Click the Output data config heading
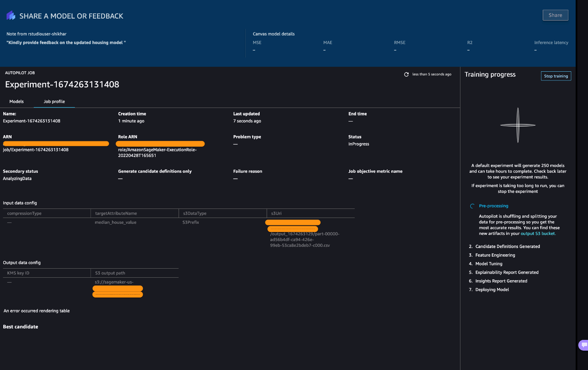588x370 pixels. click(x=22, y=263)
